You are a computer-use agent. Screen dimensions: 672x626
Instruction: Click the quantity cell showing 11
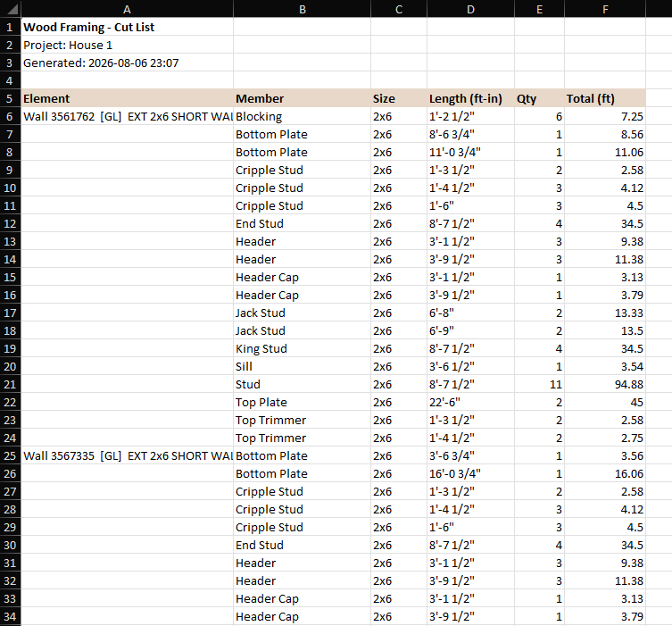click(x=540, y=385)
